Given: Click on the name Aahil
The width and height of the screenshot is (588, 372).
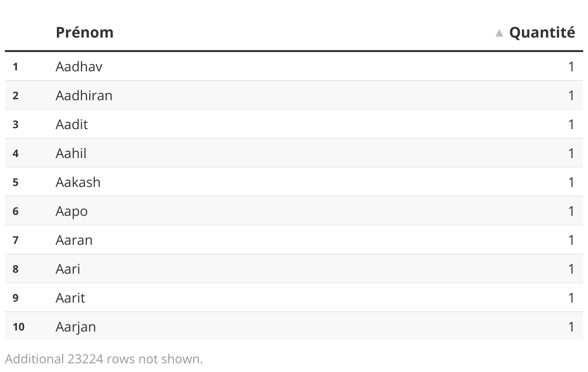Looking at the screenshot, I should 71,153.
